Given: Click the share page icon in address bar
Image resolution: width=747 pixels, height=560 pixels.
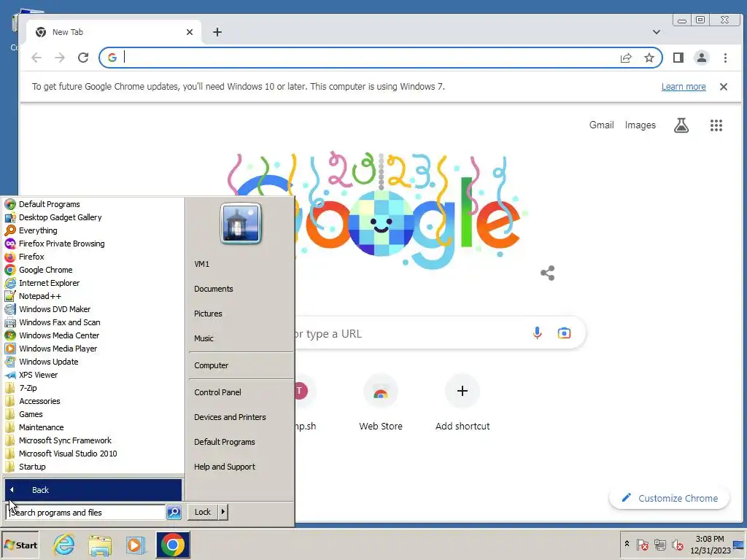Looking at the screenshot, I should click(626, 58).
